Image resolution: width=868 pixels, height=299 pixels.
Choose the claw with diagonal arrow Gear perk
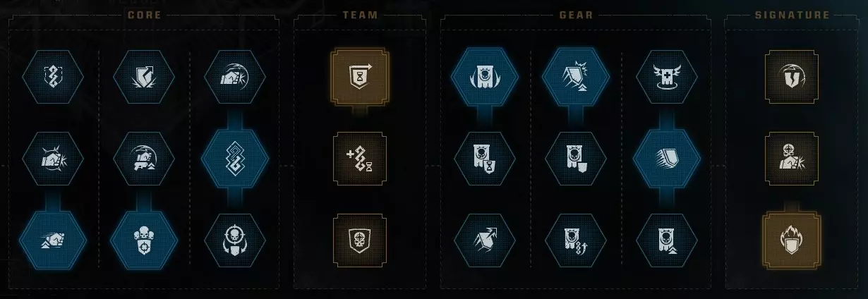(484, 240)
